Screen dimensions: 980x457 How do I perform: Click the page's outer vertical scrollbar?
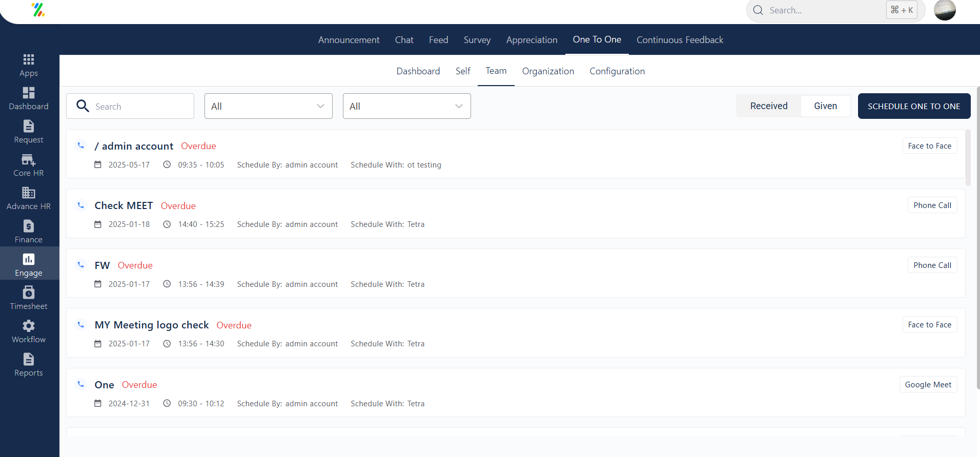[978, 238]
